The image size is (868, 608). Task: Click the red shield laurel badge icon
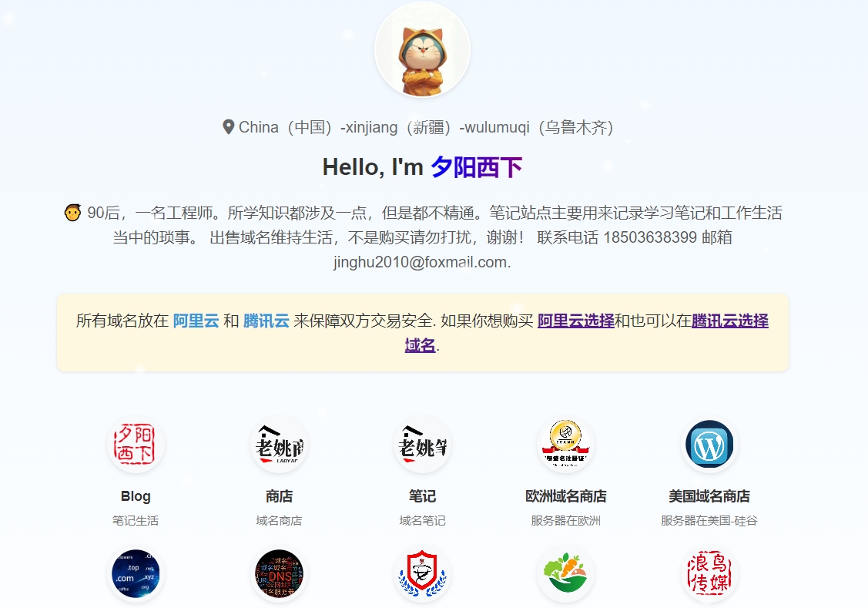pos(422,575)
